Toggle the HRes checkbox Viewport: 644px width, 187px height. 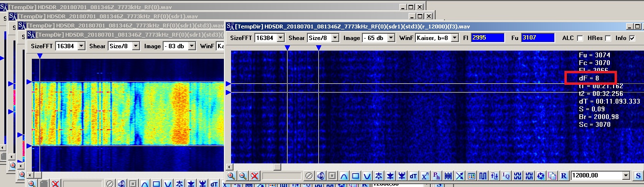(608, 38)
